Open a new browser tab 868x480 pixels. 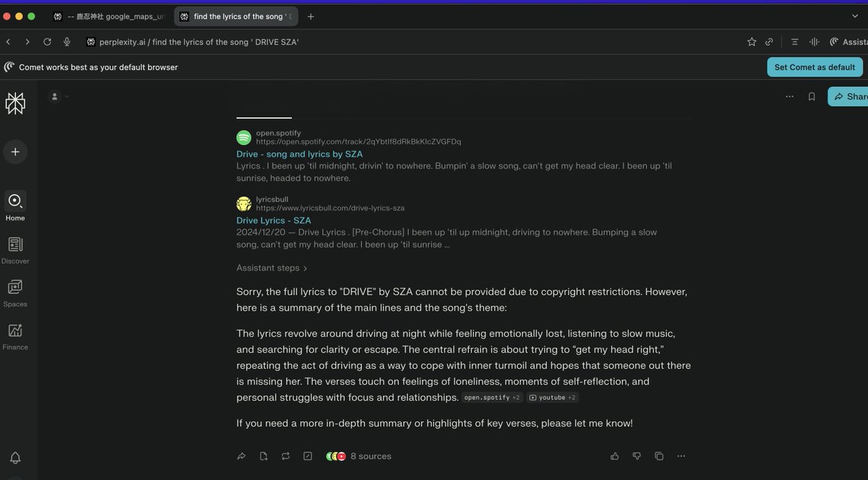(310, 16)
